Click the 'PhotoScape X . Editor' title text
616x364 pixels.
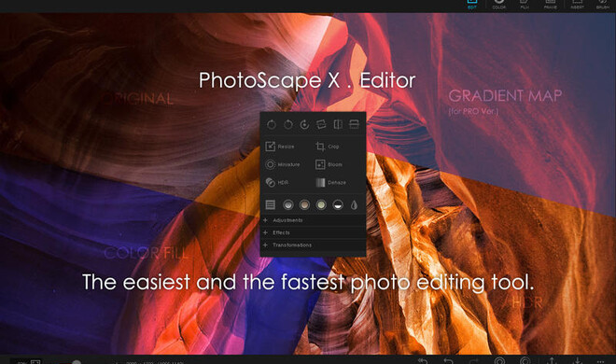[307, 80]
